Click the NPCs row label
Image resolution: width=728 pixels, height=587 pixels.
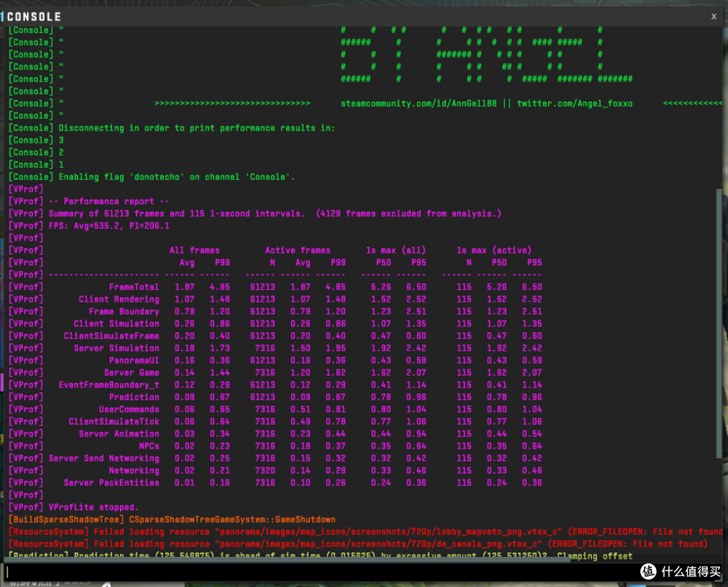tap(149, 446)
